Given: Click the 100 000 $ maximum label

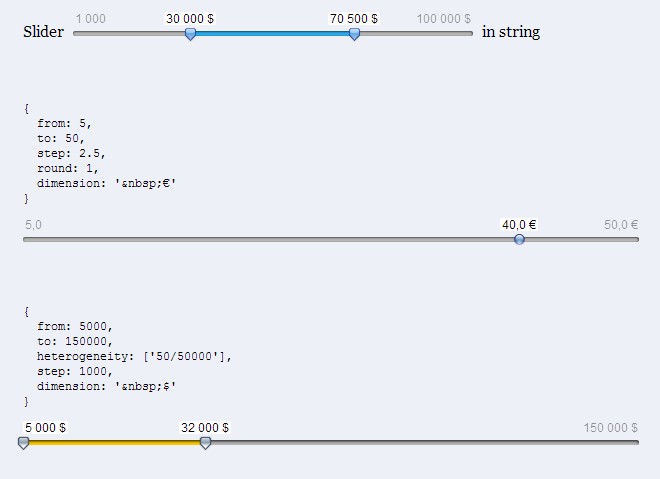Looking at the screenshot, I should click(x=444, y=19).
